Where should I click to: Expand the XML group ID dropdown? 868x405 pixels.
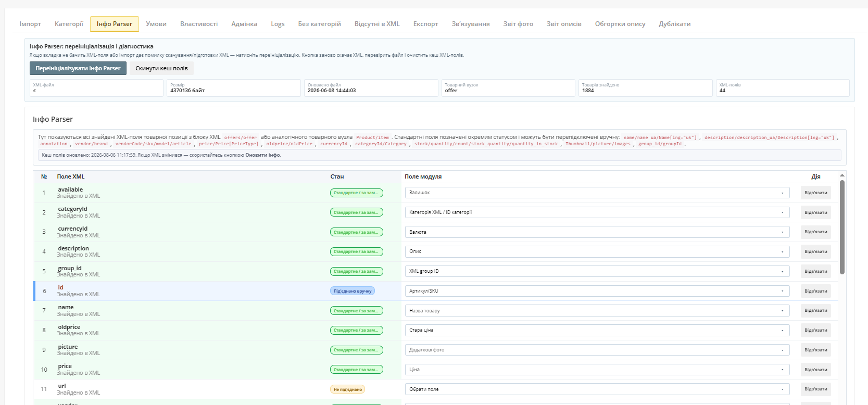tap(597, 271)
